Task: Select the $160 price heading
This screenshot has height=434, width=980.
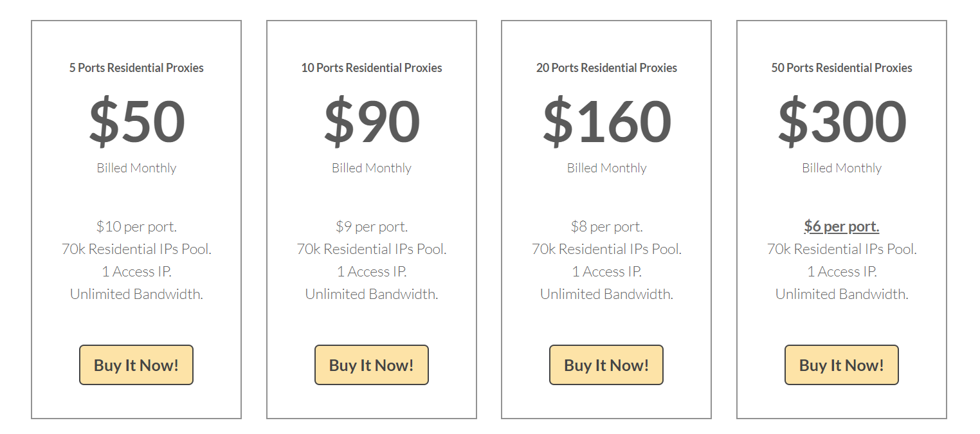Action: (x=607, y=121)
